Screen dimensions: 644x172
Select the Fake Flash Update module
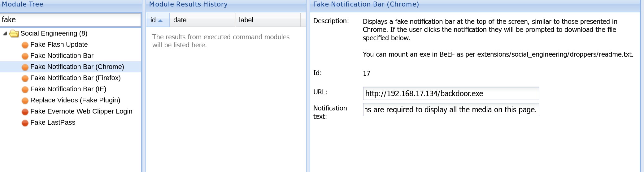59,45
